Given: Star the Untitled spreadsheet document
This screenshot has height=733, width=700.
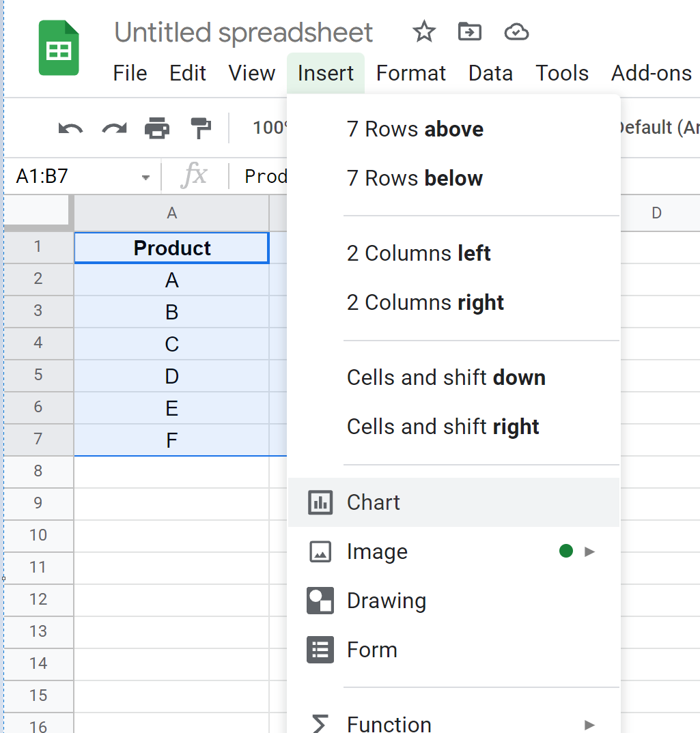Looking at the screenshot, I should click(424, 32).
